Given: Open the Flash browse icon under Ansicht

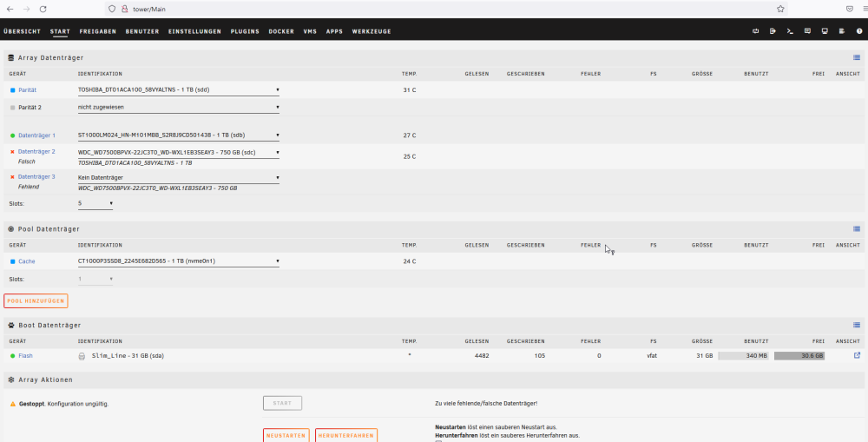Looking at the screenshot, I should [857, 355].
